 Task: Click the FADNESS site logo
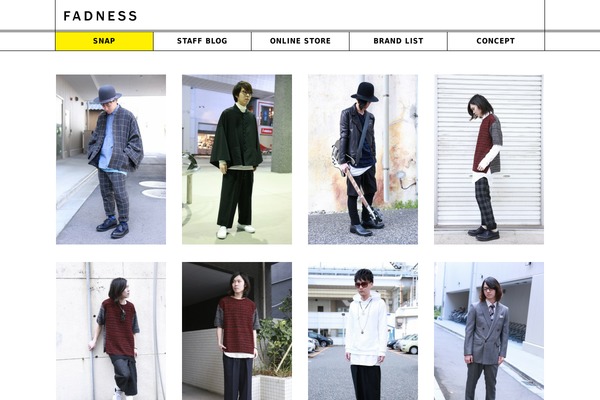tap(100, 16)
